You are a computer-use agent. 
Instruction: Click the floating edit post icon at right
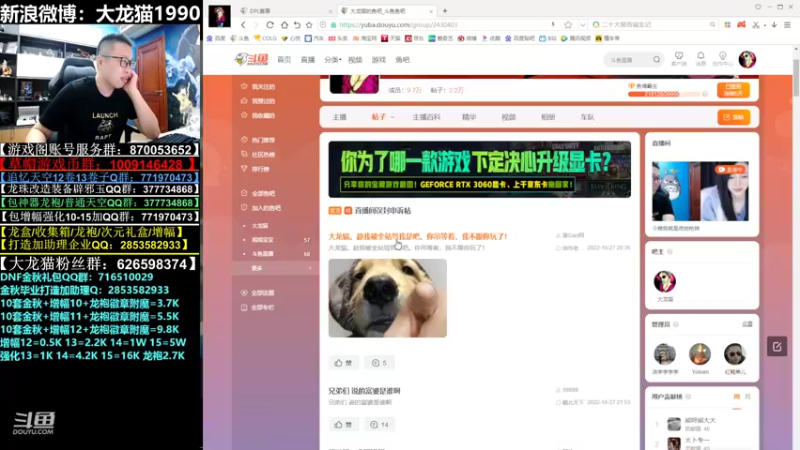[x=777, y=347]
